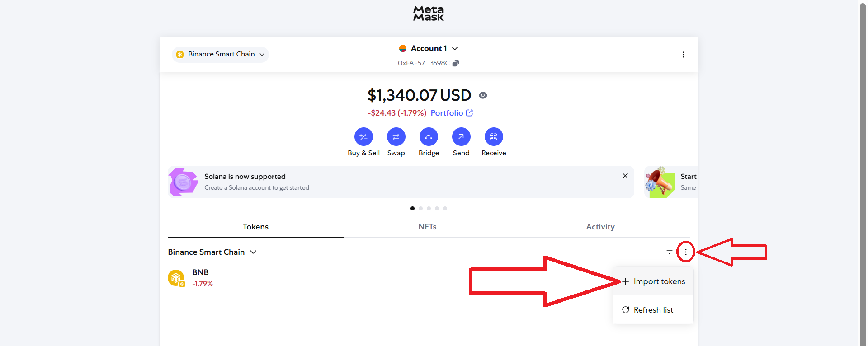Click the Buy & Sell icon

coord(363,137)
